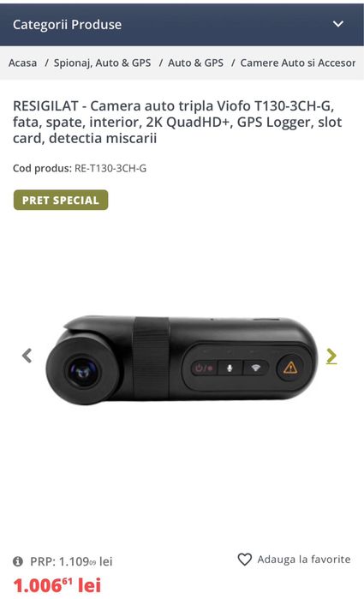364x599 pixels.
Task: Click the red 1.006 lei price
Action: [x=57, y=585]
